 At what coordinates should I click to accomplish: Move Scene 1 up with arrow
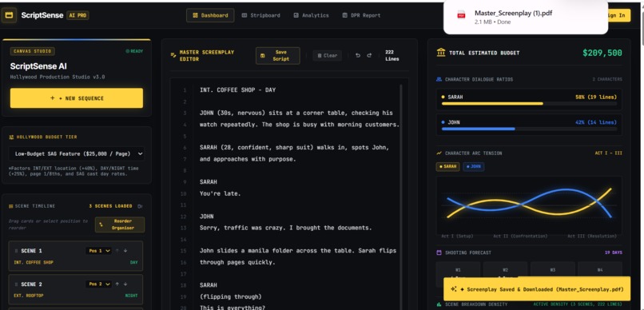coord(117,250)
